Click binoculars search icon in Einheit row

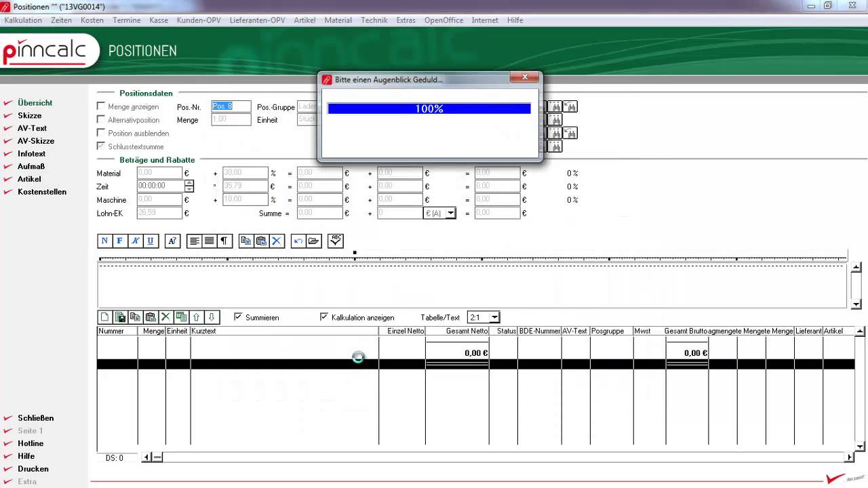555,120
